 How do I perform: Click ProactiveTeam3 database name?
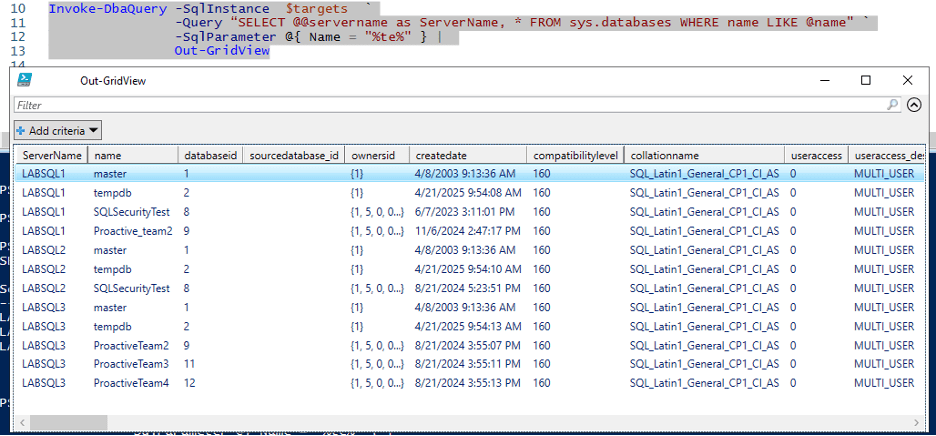point(131,364)
